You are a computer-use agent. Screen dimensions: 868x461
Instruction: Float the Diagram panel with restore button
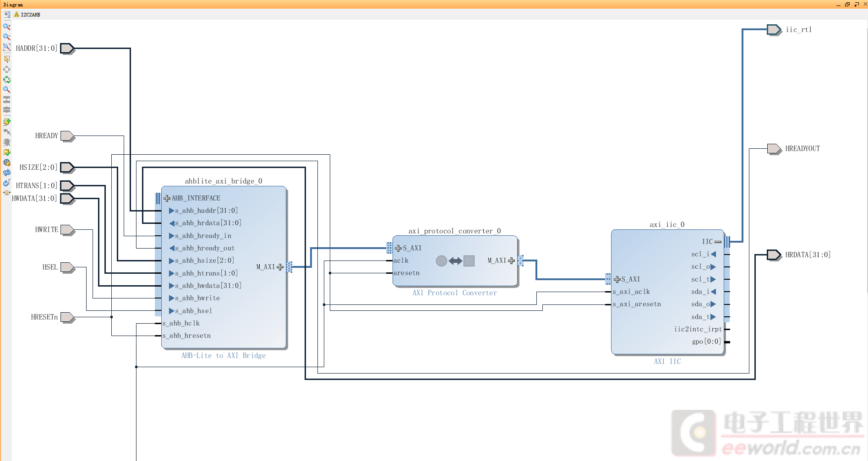847,5
